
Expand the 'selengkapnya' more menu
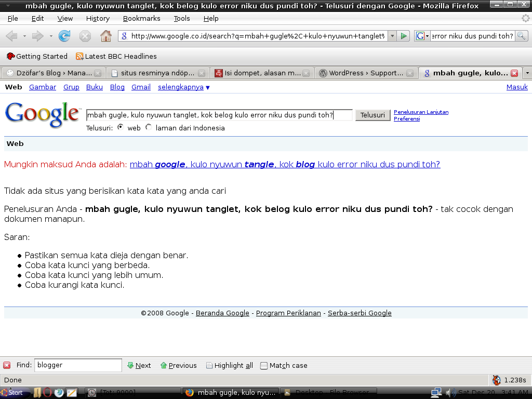pyautogui.click(x=184, y=87)
